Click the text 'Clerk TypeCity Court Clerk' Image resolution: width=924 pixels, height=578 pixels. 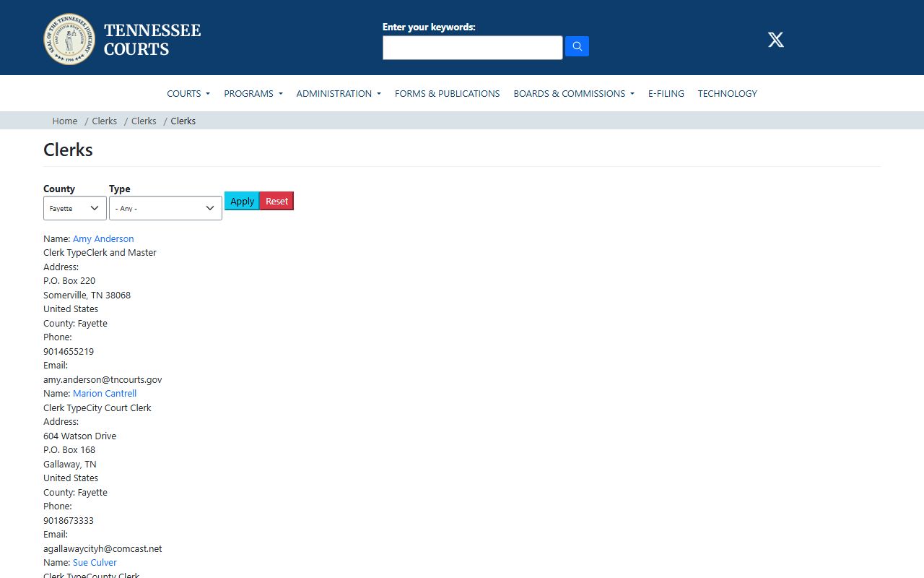[97, 407]
